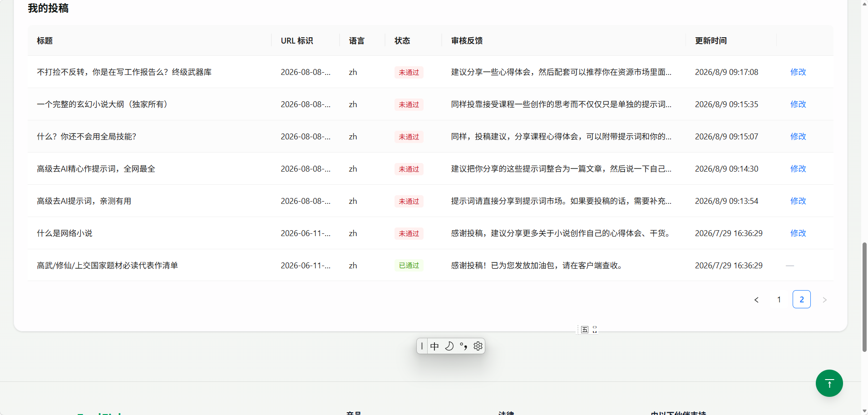868x415 pixels.
Task: Click 修改 for 什么是网络小说 row
Action: tap(798, 233)
